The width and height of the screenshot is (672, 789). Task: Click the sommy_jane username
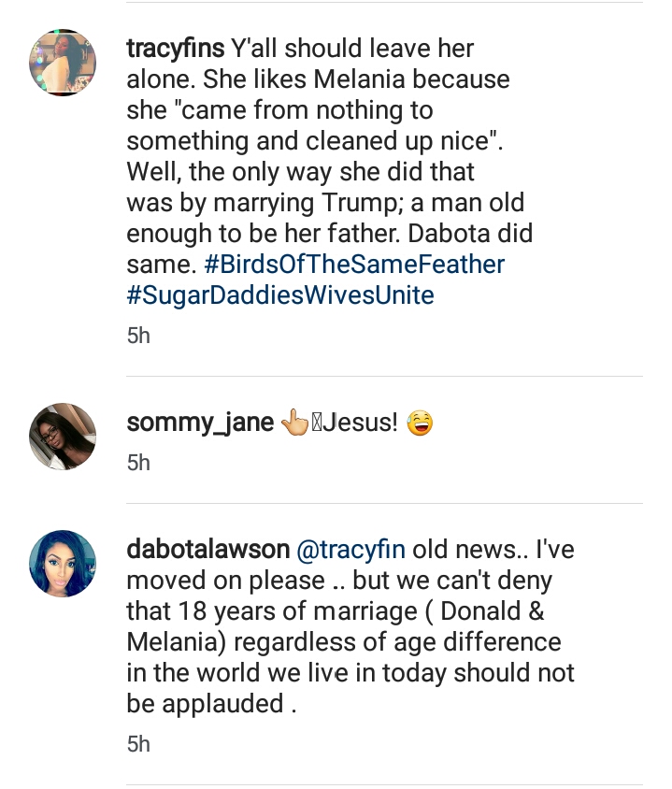pyautogui.click(x=200, y=423)
